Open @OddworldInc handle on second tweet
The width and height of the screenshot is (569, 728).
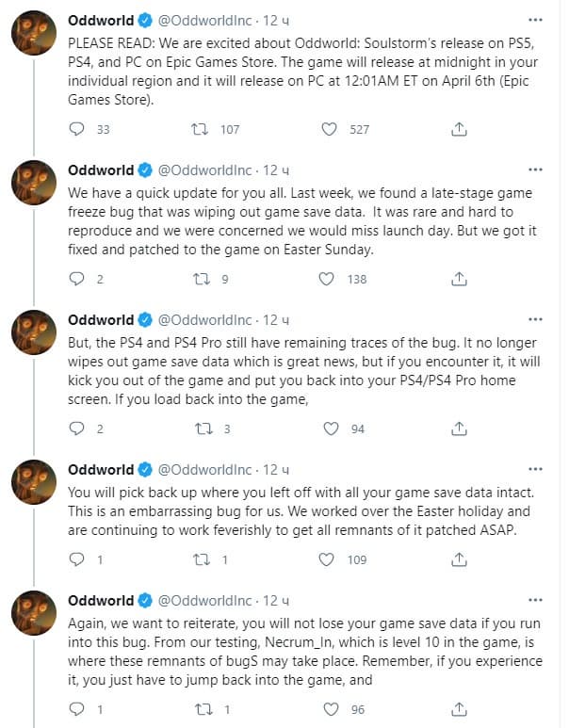pos(203,170)
